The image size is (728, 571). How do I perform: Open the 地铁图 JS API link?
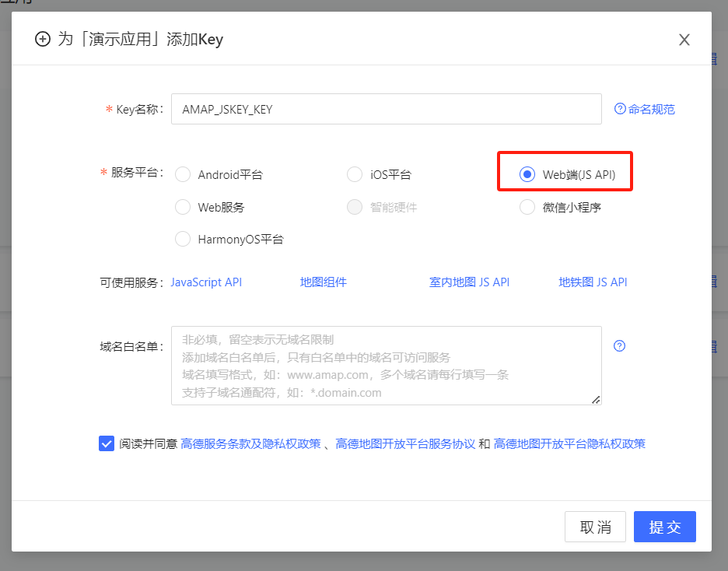coord(593,282)
